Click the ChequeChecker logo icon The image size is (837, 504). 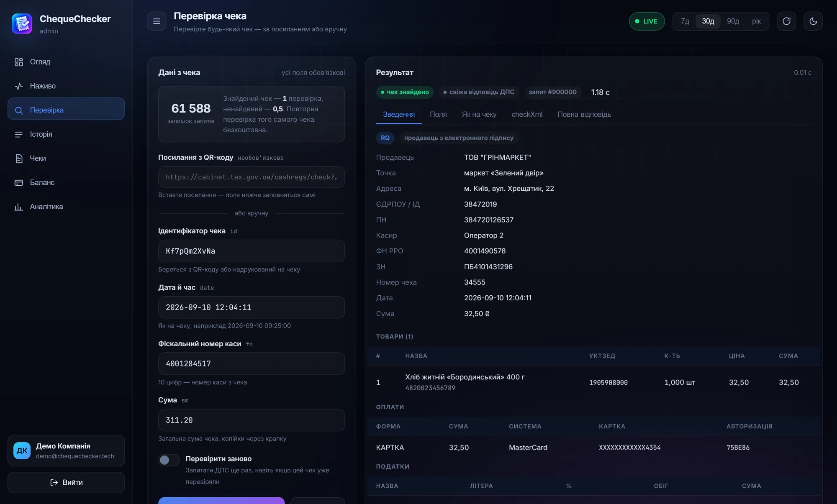click(x=22, y=23)
